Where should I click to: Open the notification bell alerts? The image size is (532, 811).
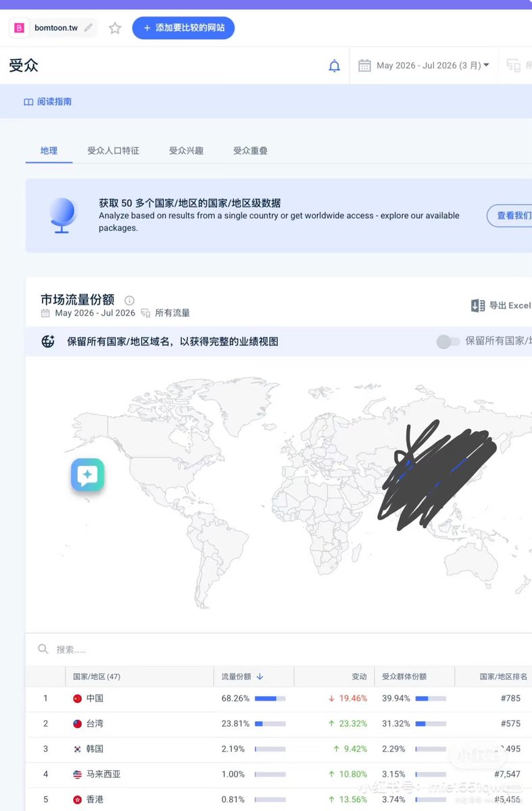334,66
